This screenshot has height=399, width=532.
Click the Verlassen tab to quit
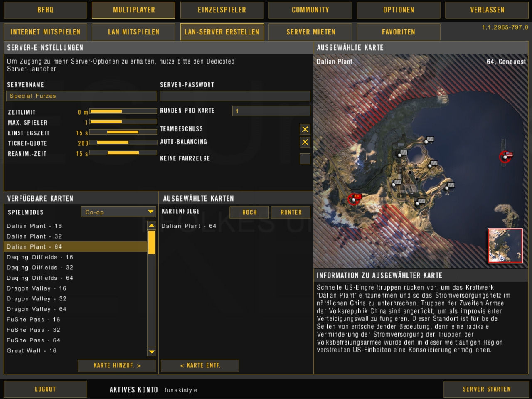(487, 10)
